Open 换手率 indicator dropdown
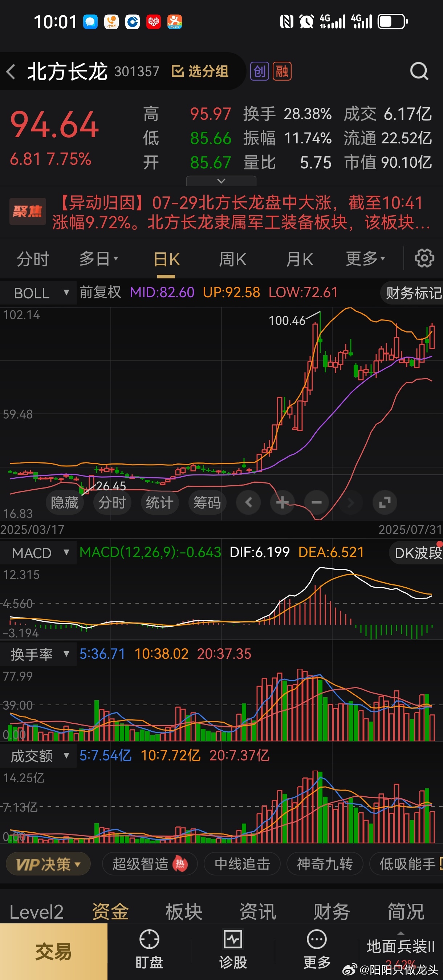This screenshot has width=443, height=980. (x=38, y=654)
